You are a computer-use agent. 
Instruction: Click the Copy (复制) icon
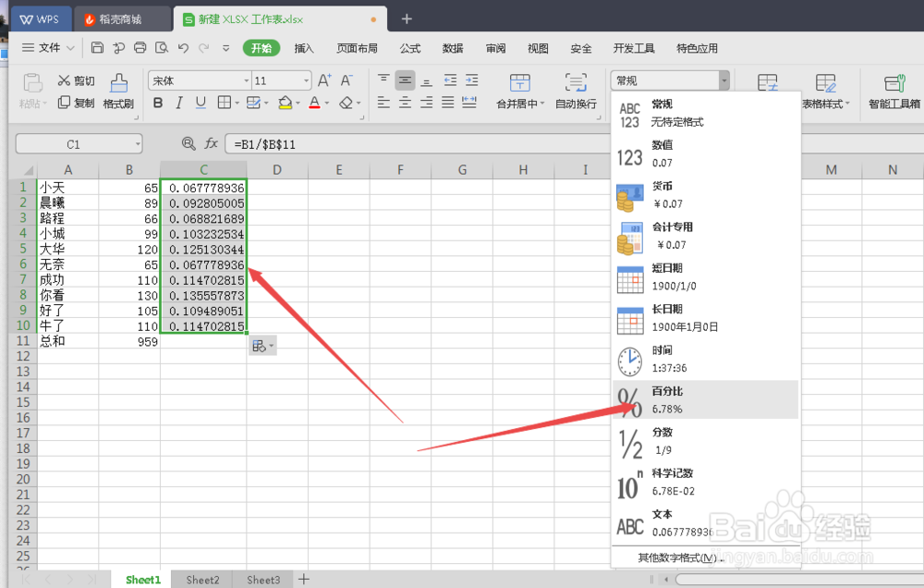(64, 103)
